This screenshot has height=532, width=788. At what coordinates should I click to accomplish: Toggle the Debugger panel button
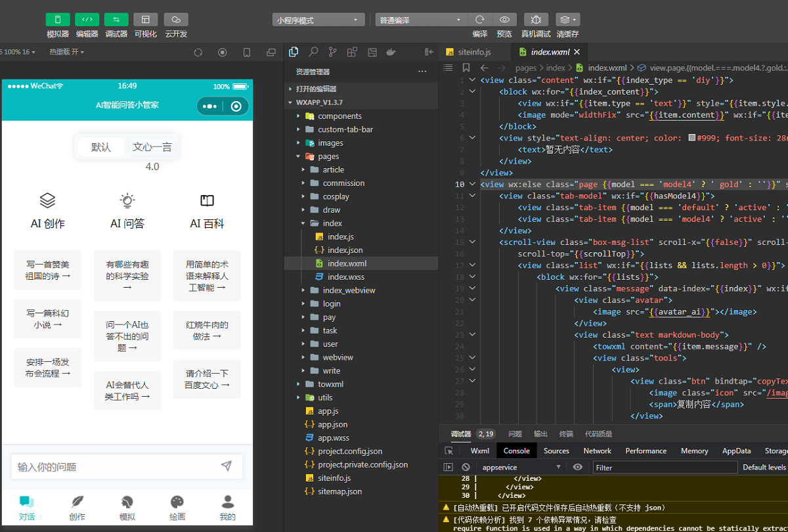(x=116, y=20)
